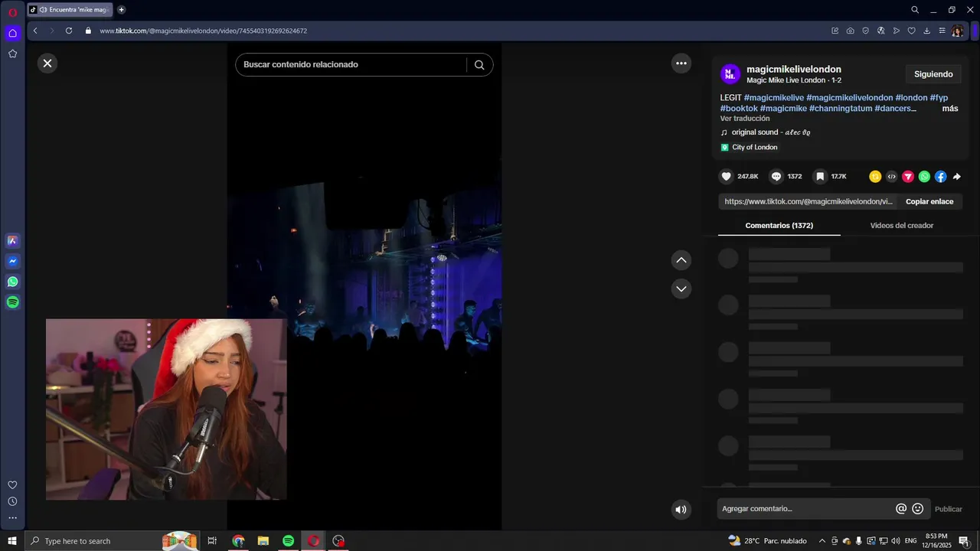Image resolution: width=980 pixels, height=551 pixels.
Task: Get embed code via </> icon
Action: click(x=891, y=177)
